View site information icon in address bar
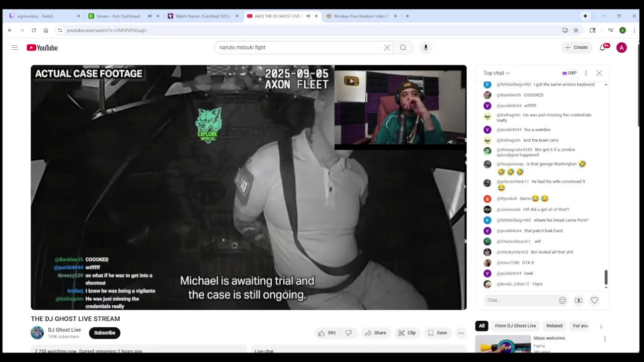This screenshot has height=362, width=644. click(60, 30)
